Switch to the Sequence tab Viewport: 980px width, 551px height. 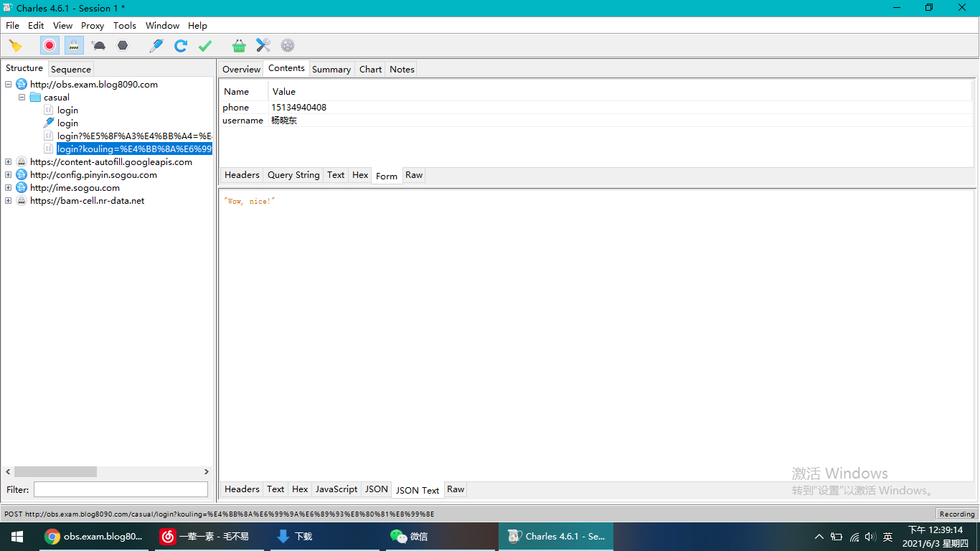coord(71,70)
